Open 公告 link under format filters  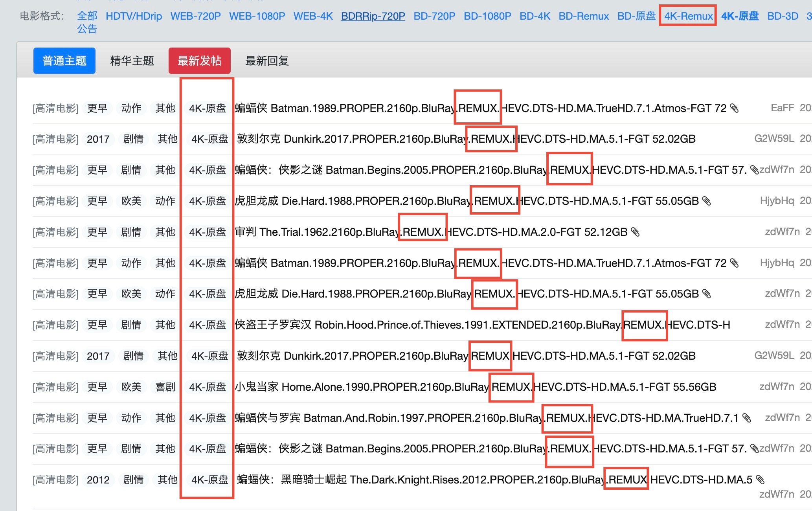pyautogui.click(x=87, y=29)
